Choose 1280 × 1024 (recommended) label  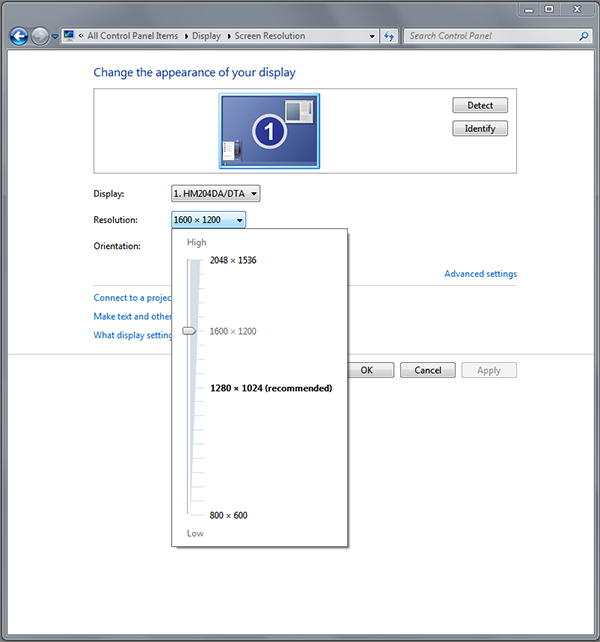coord(271,388)
